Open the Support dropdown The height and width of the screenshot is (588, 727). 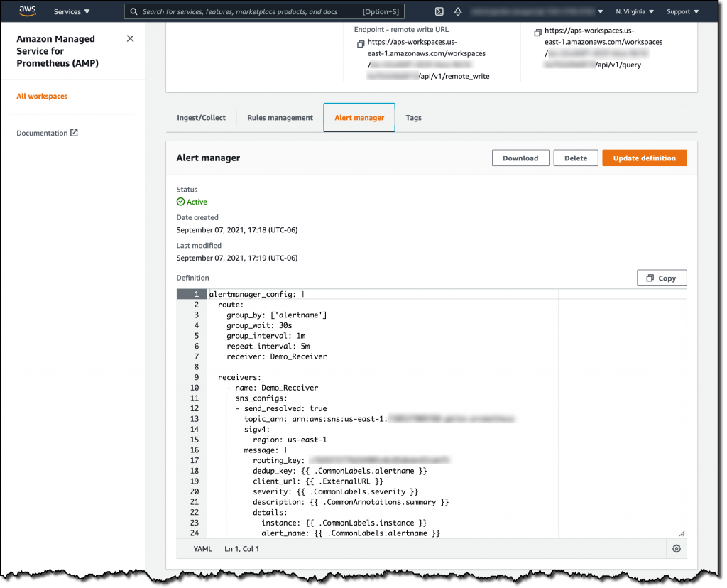pos(680,11)
